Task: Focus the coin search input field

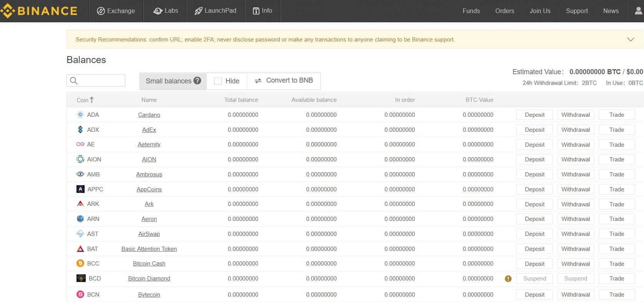Action: (x=96, y=80)
